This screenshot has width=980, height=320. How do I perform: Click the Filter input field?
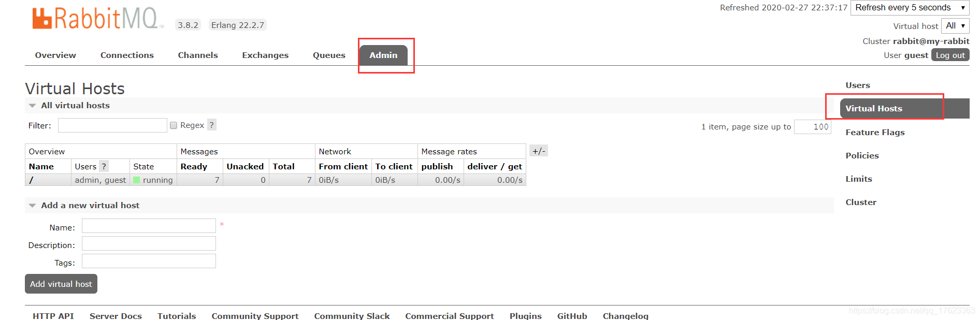tap(112, 125)
